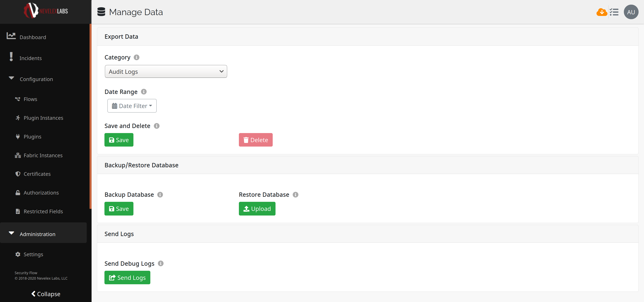Collapse the sidebar navigation
Image resolution: width=644 pixels, height=302 pixels.
(x=46, y=294)
